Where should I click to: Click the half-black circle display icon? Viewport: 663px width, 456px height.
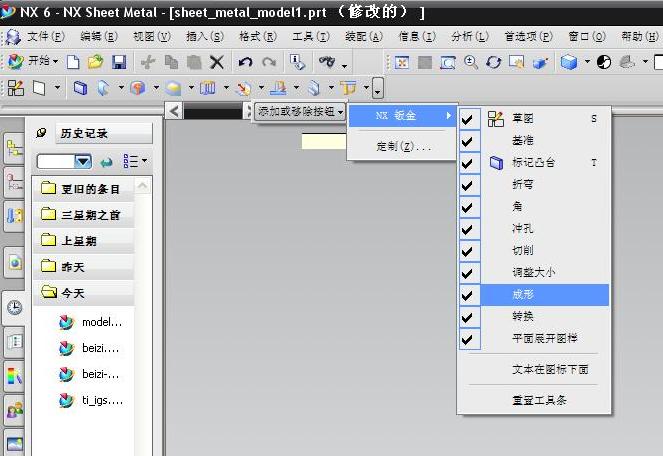coord(604,63)
